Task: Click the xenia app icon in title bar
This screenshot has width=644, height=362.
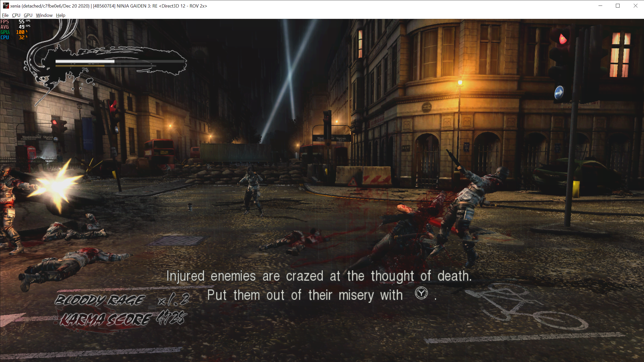Action: click(6, 6)
